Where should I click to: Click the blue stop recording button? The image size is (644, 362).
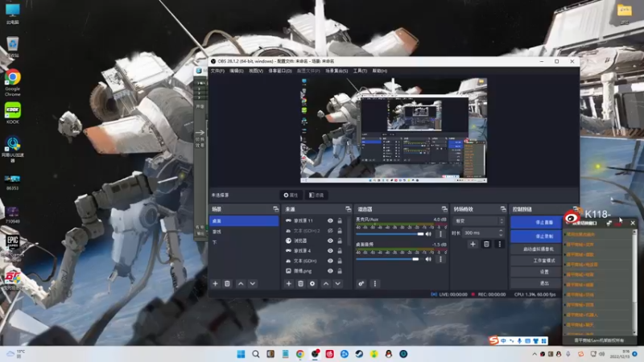536,237
